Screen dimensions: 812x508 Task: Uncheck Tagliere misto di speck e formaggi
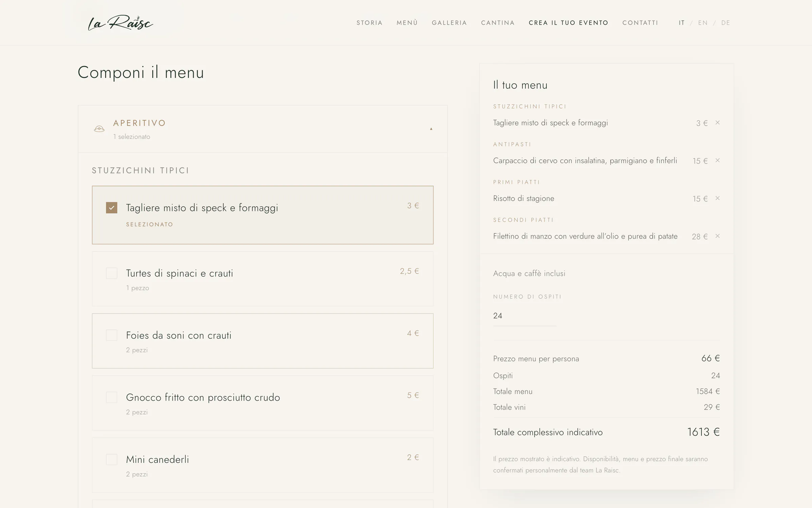112,208
